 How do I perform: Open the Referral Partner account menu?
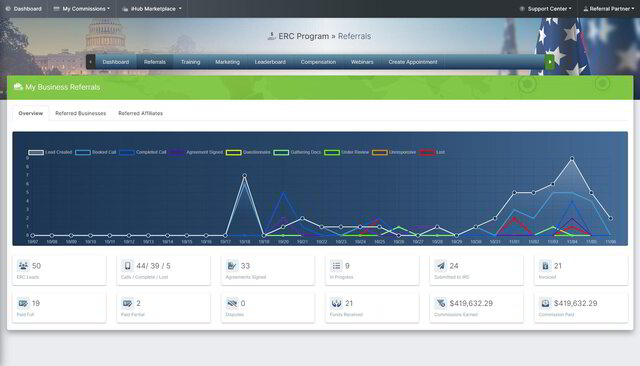click(609, 9)
